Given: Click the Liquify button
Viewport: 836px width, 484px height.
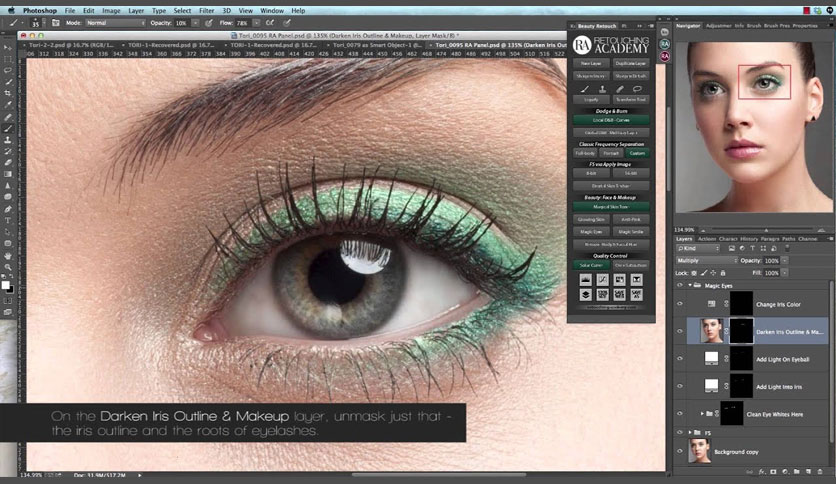Looking at the screenshot, I should point(591,100).
